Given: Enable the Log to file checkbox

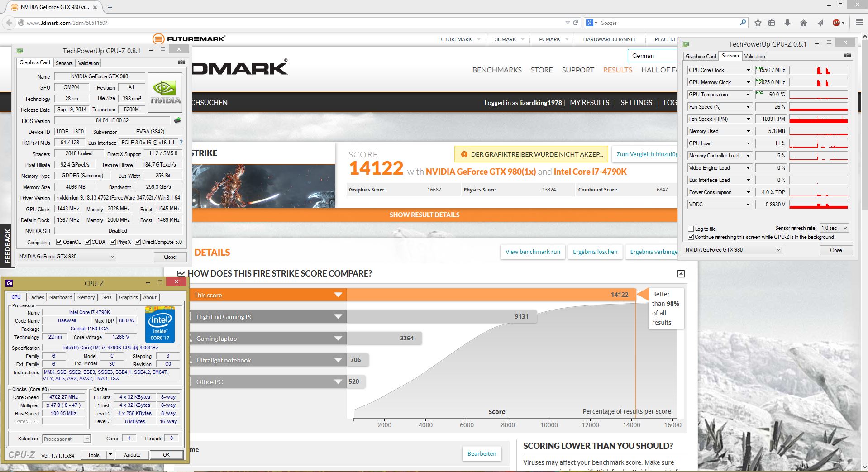Looking at the screenshot, I should (691, 229).
